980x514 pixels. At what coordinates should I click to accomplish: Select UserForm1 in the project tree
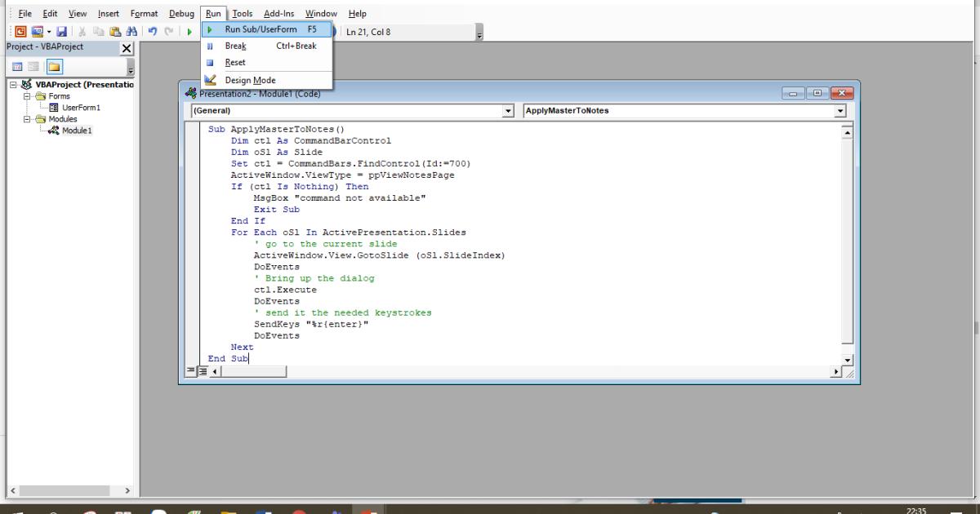tap(81, 107)
